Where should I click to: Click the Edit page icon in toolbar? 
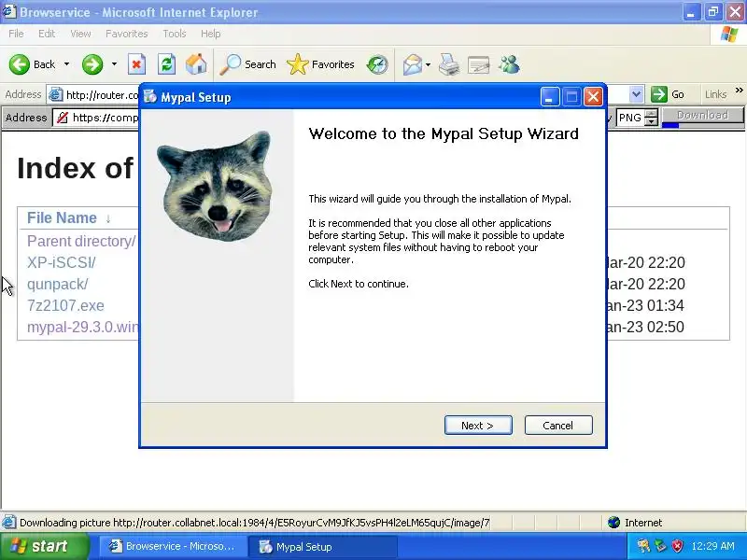(x=479, y=64)
